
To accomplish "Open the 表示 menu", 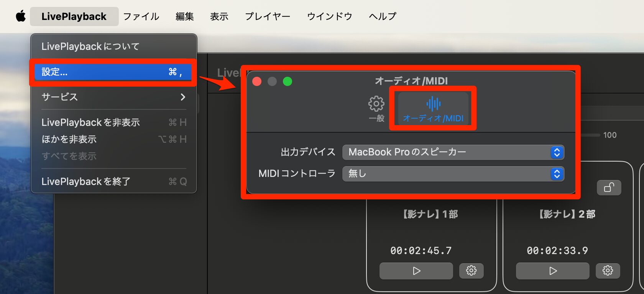I will tap(219, 17).
